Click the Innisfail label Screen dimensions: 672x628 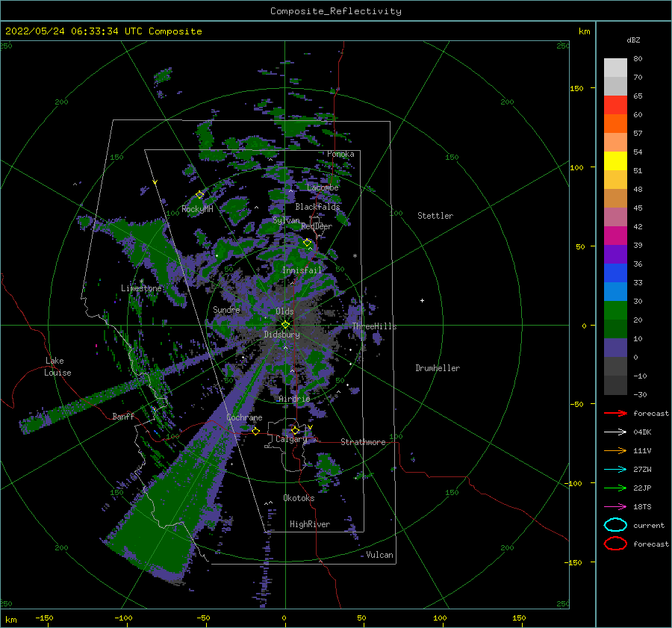[x=302, y=270]
